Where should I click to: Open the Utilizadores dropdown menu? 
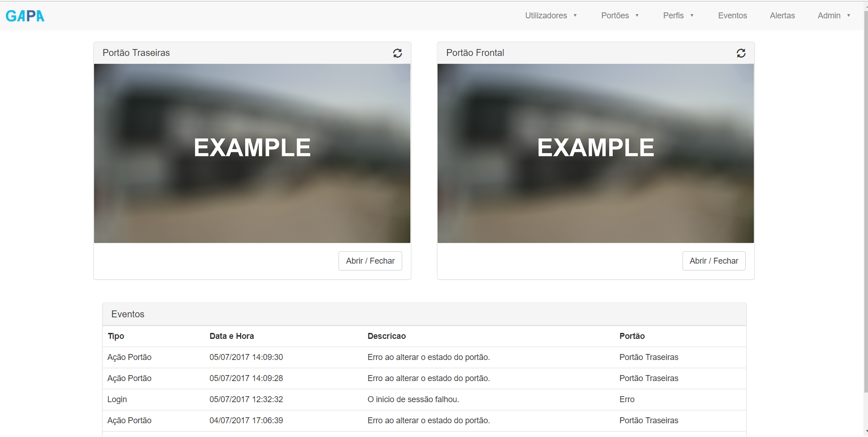[x=551, y=16]
